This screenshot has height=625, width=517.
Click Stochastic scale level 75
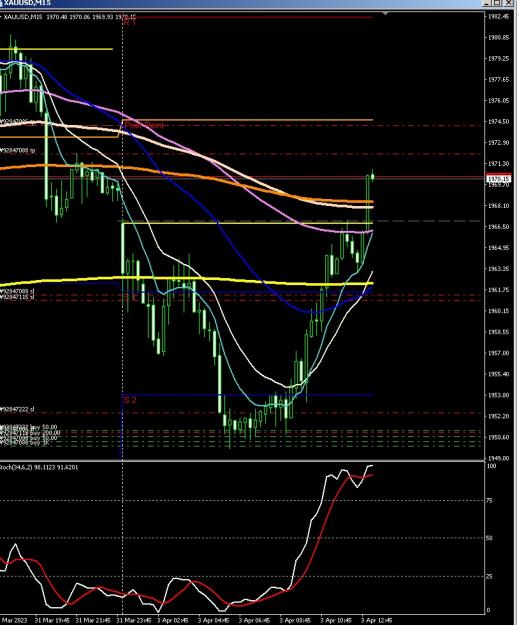pyautogui.click(x=491, y=501)
